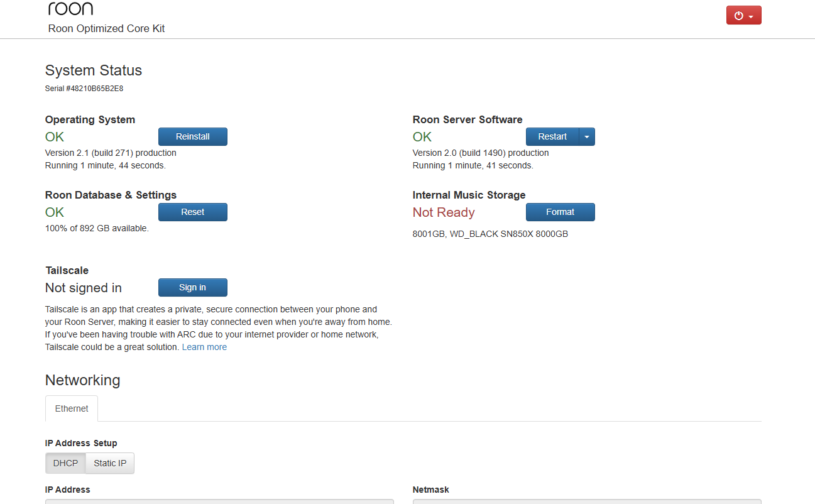Select Static IP address setup

tap(110, 463)
